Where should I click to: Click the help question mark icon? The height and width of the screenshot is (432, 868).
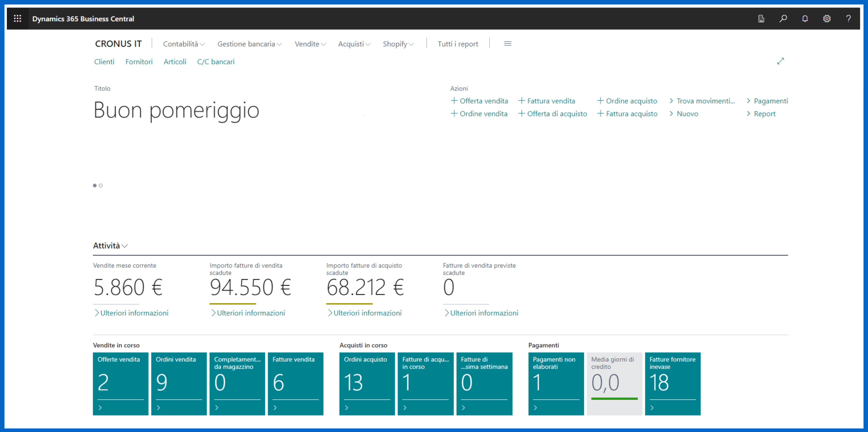(848, 18)
